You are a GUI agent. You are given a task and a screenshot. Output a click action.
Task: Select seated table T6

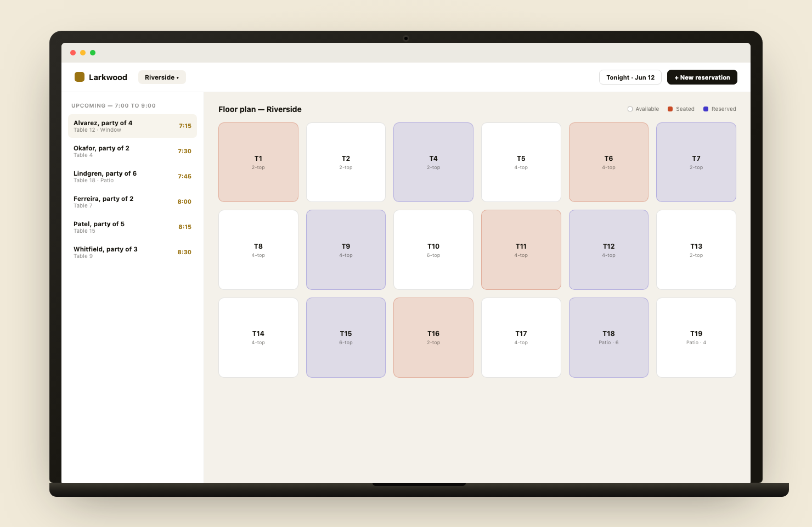point(608,162)
